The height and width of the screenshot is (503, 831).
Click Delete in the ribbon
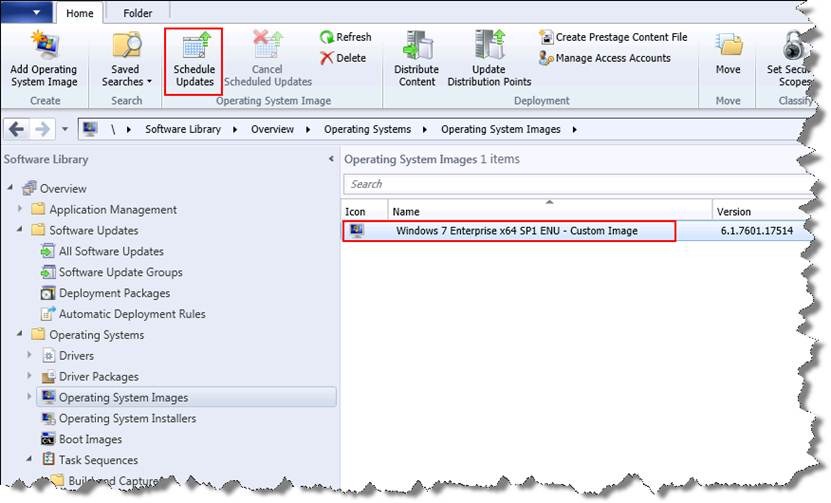click(343, 58)
